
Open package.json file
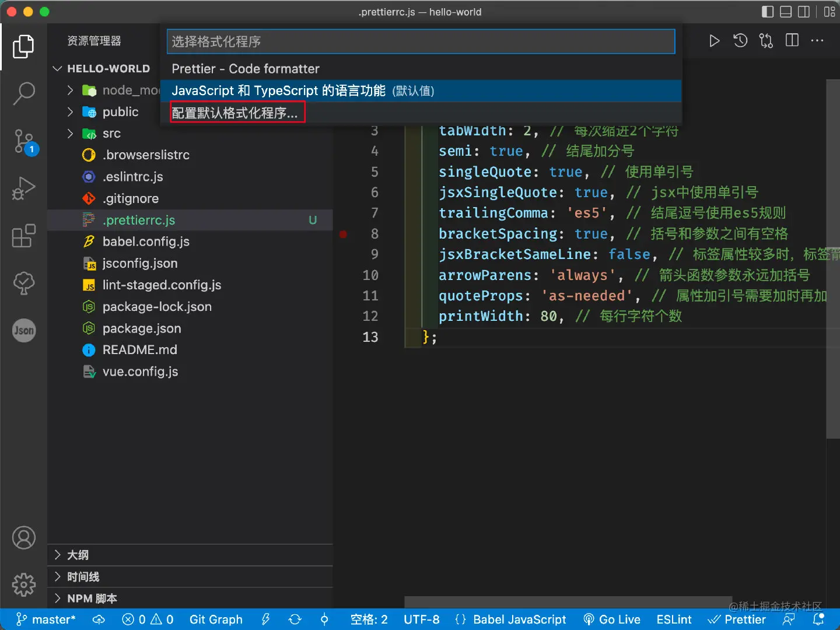[190, 328]
